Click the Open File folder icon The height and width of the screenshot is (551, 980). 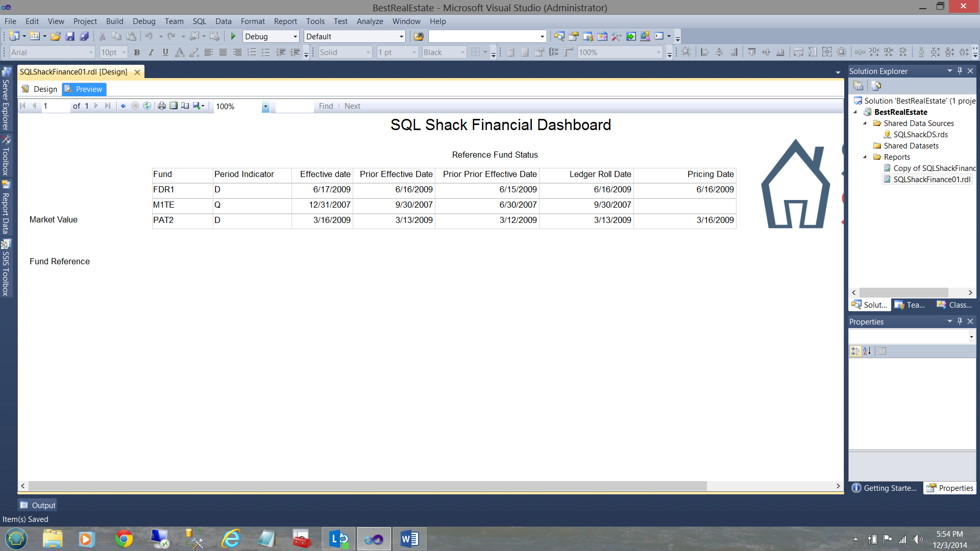(56, 36)
